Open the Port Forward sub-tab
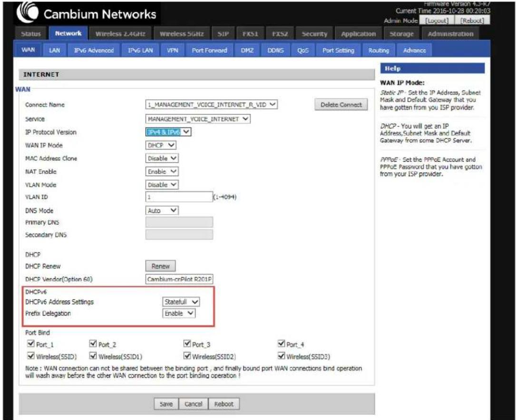The image size is (516, 420). [x=209, y=50]
